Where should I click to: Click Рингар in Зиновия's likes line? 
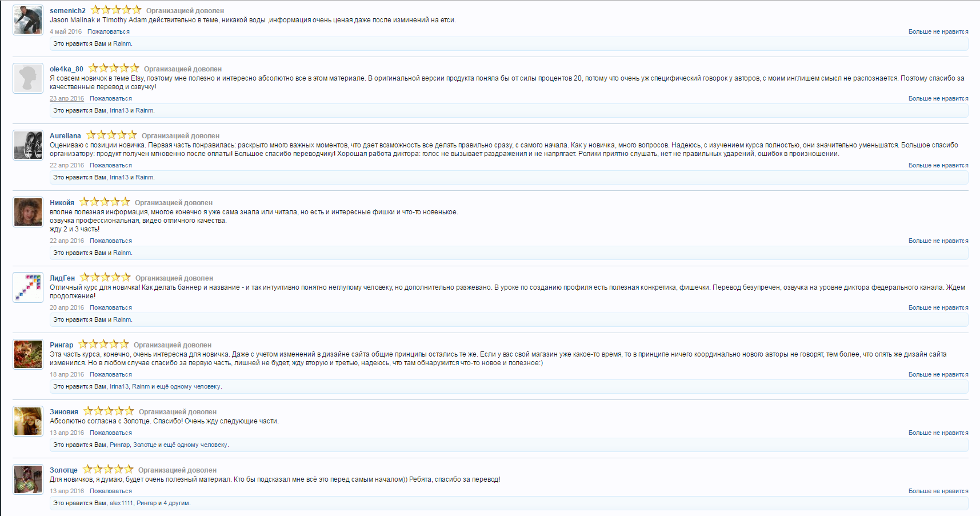tap(120, 445)
